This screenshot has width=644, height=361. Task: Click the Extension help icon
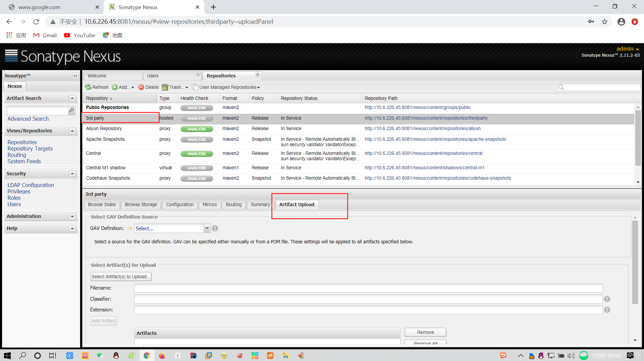(x=607, y=310)
